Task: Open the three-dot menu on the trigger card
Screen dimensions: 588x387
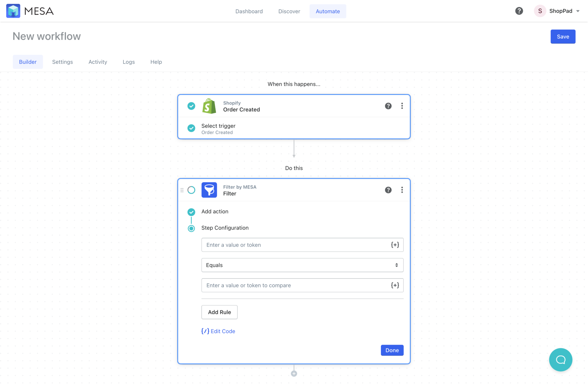Action: [402, 106]
